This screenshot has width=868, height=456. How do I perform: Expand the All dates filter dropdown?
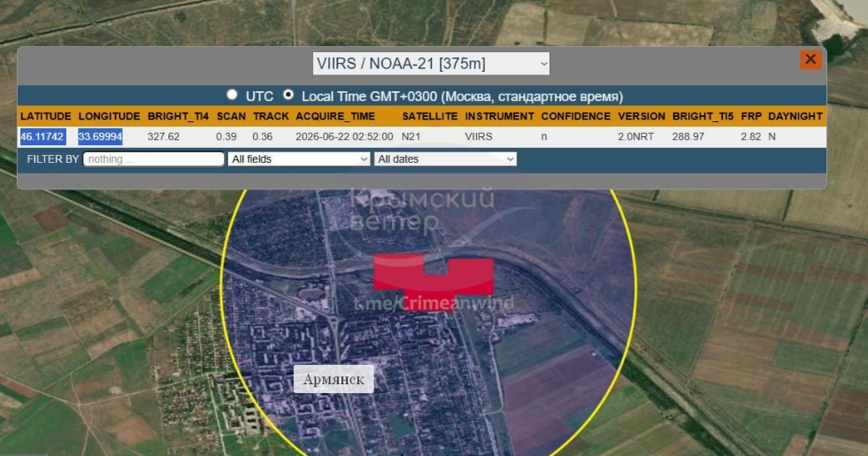[446, 159]
